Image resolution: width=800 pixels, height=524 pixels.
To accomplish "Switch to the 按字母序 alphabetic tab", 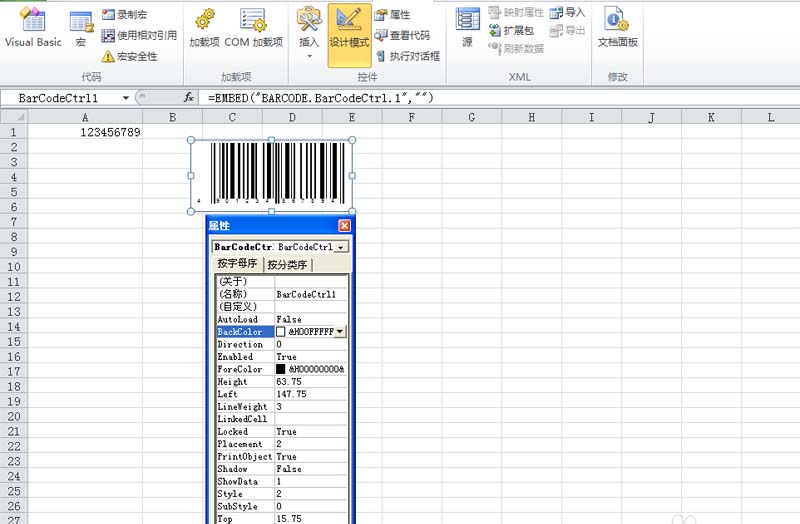I will click(237, 263).
